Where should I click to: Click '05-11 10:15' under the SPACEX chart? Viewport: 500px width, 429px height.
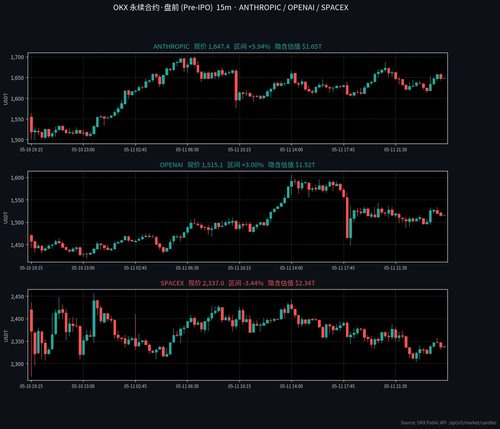(239, 386)
